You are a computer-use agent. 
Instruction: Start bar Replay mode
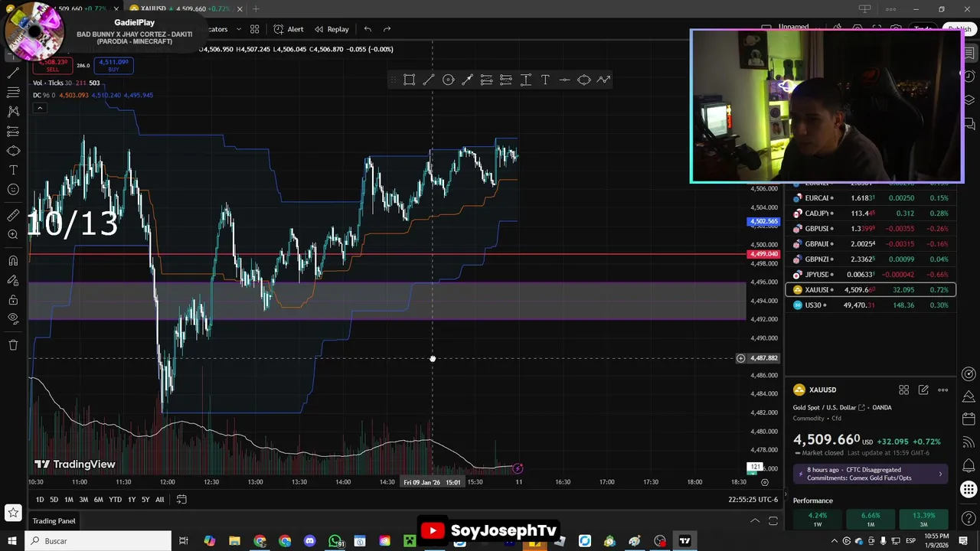[330, 29]
